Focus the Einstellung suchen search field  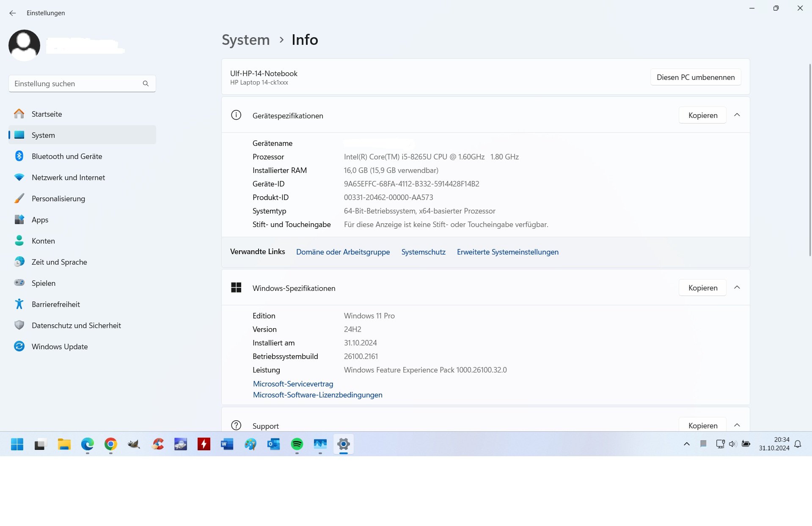click(x=82, y=84)
